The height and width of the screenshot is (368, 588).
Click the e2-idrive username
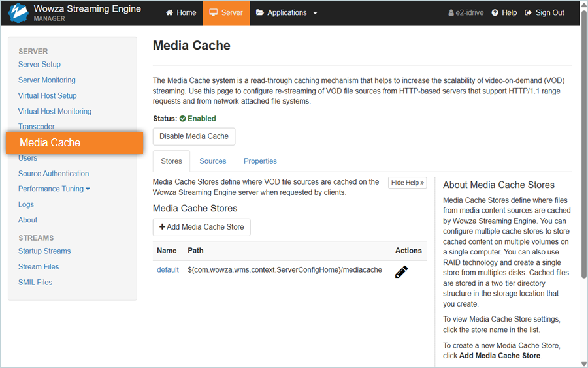tap(470, 13)
